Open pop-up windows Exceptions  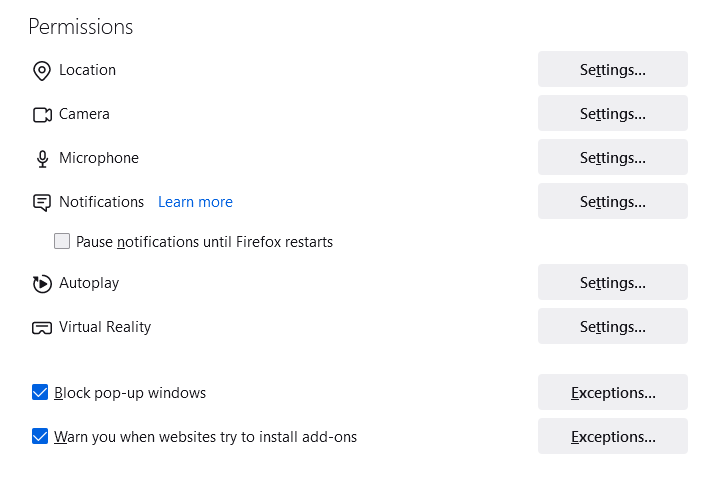point(612,393)
